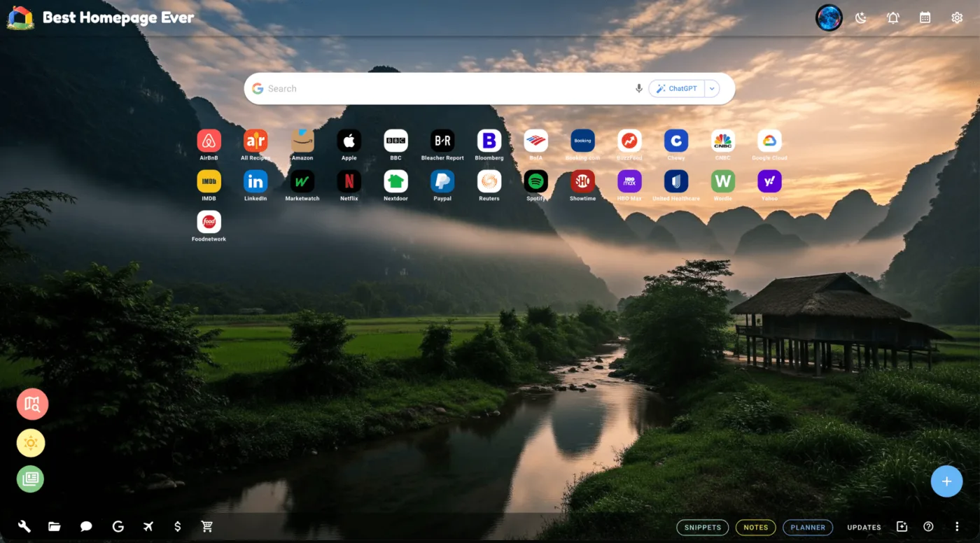Image resolution: width=980 pixels, height=543 pixels.
Task: Open the help question mark icon
Action: [928, 527]
